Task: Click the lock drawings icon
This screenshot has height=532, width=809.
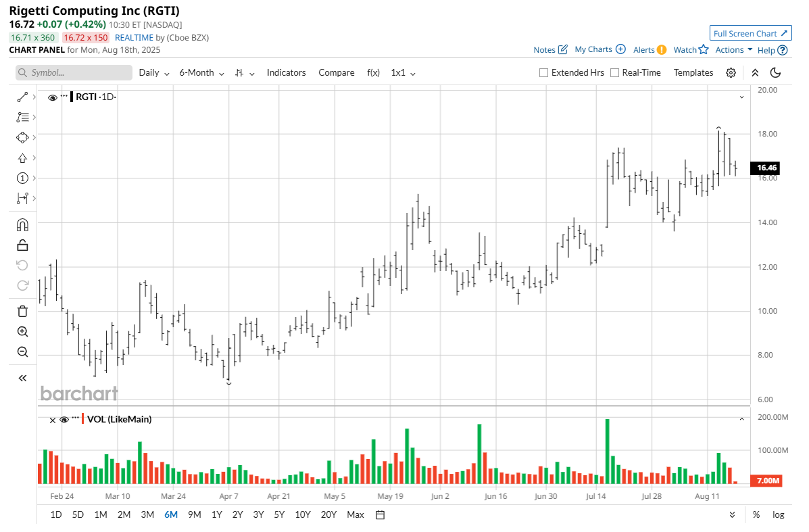Action: pyautogui.click(x=22, y=245)
